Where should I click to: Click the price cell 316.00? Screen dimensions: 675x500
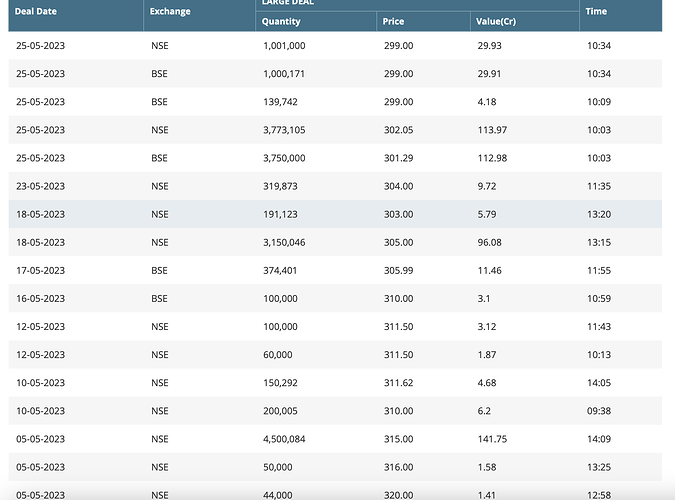click(x=398, y=466)
